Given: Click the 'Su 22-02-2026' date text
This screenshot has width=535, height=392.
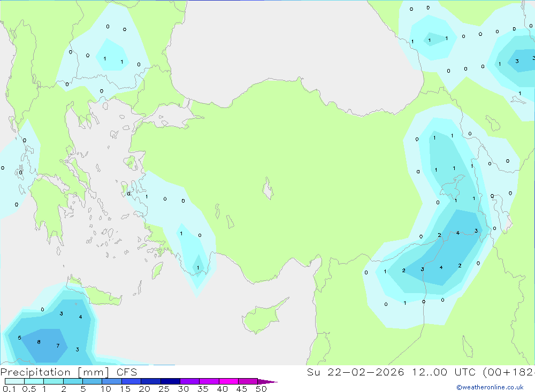Looking at the screenshot, I should coord(356,372).
